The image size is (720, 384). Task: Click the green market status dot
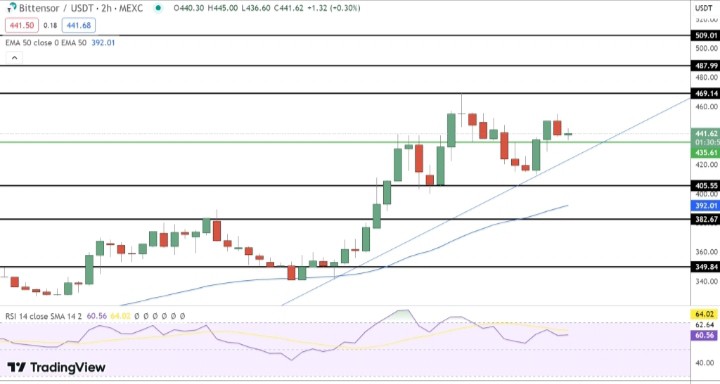[x=158, y=8]
